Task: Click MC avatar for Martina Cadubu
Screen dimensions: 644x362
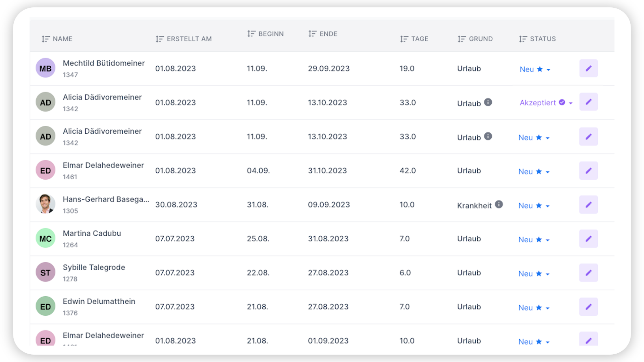Action: tap(45, 239)
